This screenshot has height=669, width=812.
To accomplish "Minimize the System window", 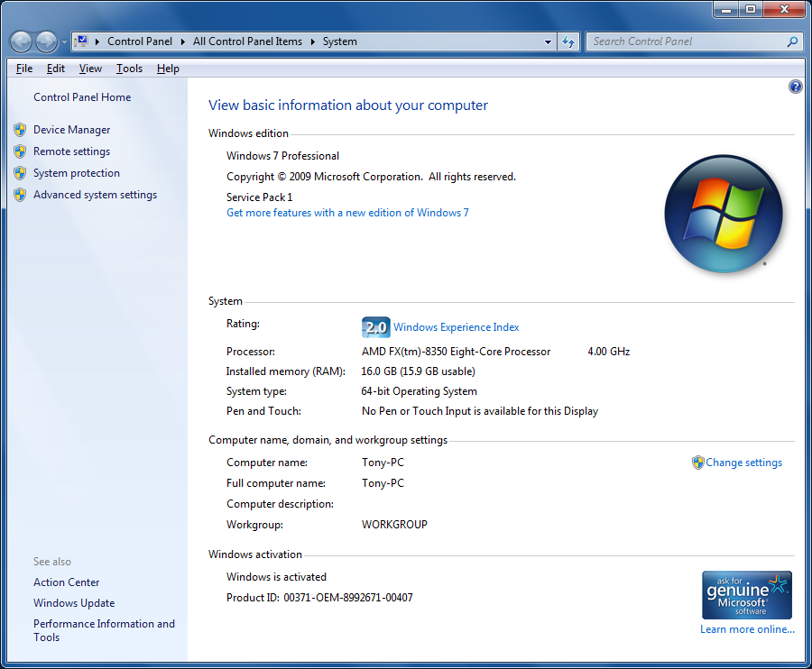I will pyautogui.click(x=726, y=10).
